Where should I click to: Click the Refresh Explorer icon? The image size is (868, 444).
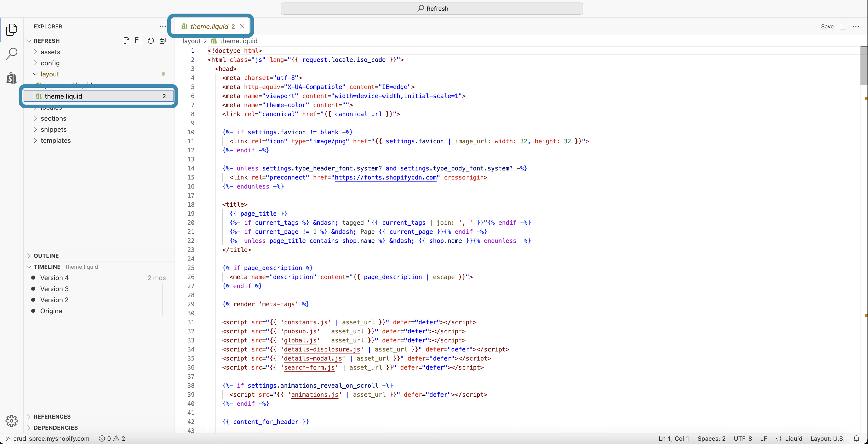point(151,41)
